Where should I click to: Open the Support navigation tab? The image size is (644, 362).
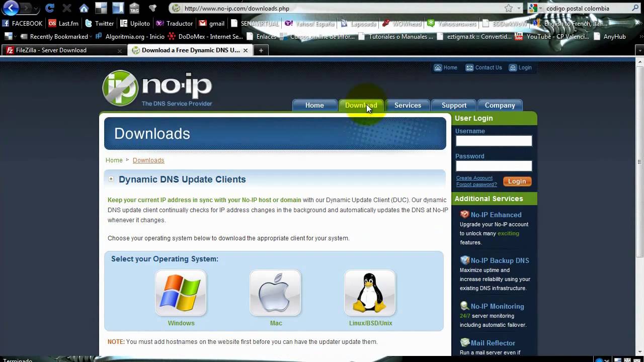click(x=454, y=105)
